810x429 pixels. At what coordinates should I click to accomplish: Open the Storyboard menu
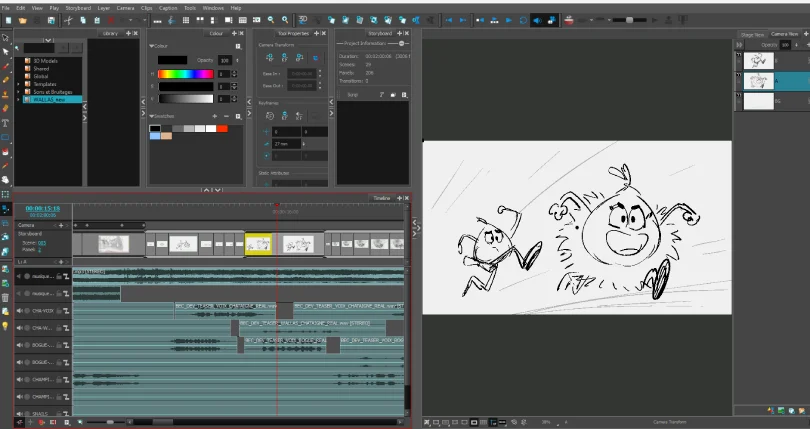(x=78, y=8)
